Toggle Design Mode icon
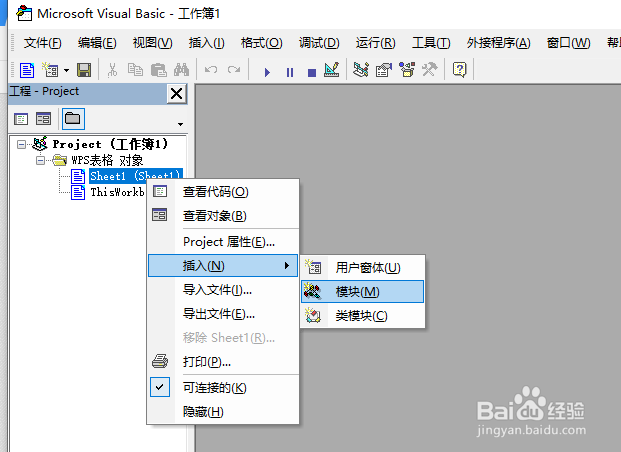The width and height of the screenshot is (621, 452). pos(332,70)
